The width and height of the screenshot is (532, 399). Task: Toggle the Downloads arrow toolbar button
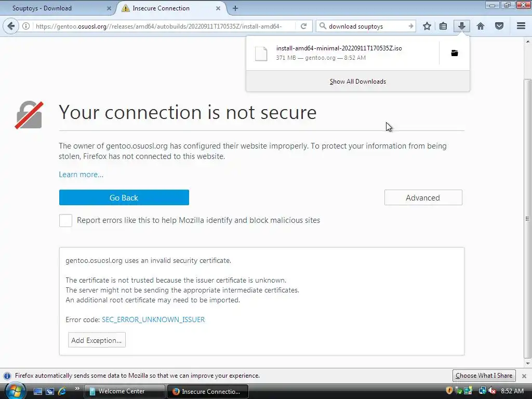[461, 26]
